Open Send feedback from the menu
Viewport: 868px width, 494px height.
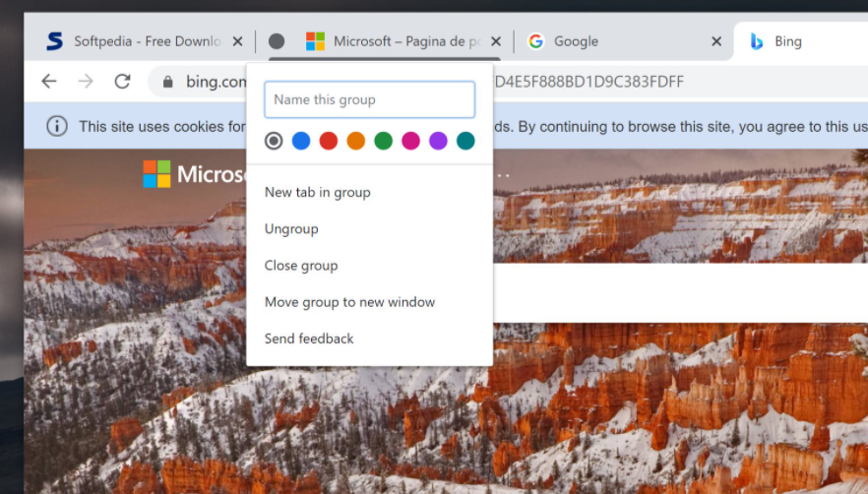[369, 339]
